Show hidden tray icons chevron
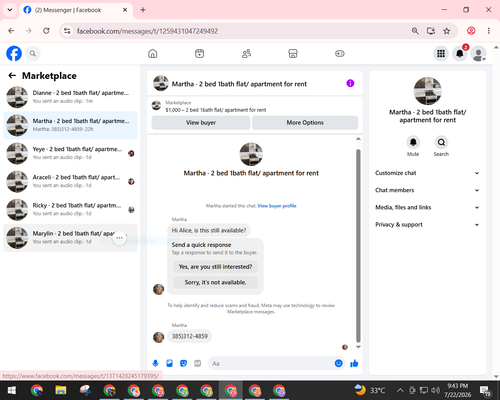Screen dimensions: 500x400 coord(400,390)
